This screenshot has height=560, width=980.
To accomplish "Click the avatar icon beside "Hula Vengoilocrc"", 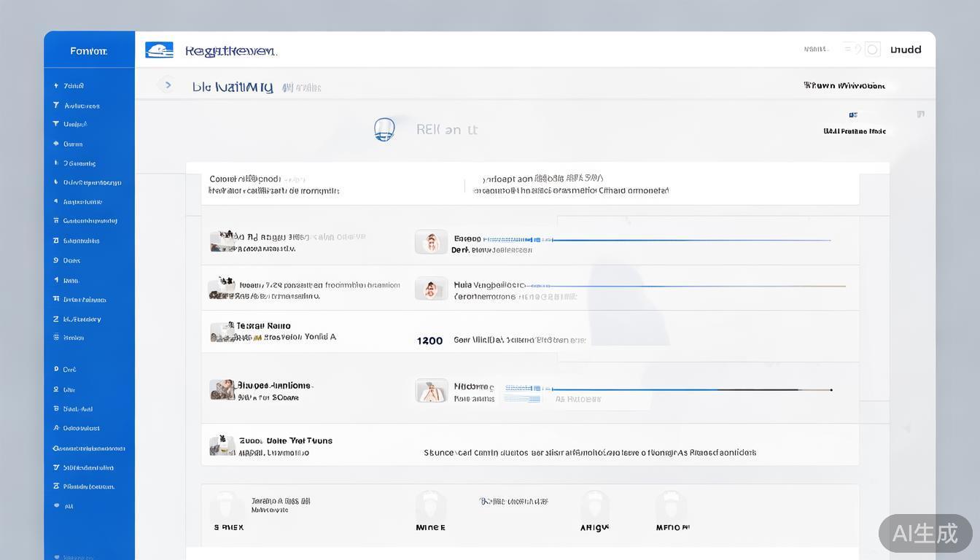I will click(431, 289).
